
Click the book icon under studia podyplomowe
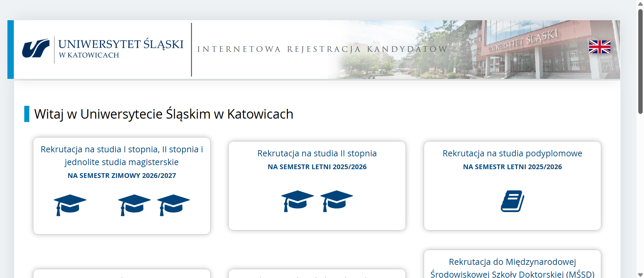(x=512, y=201)
